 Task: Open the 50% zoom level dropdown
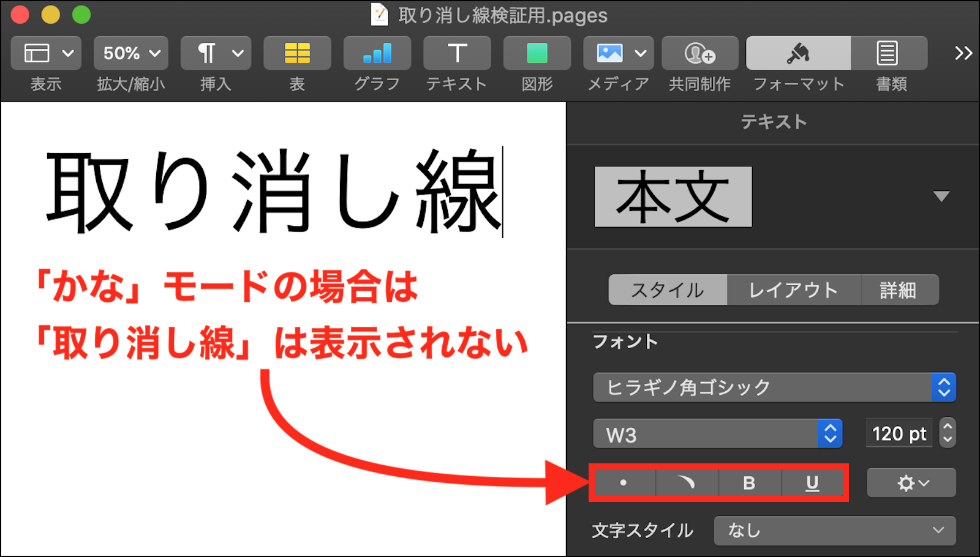click(131, 53)
